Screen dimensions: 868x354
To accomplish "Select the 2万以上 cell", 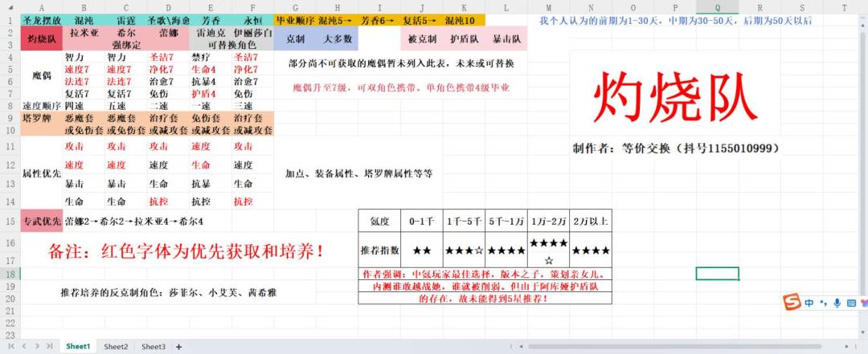I will [x=591, y=221].
